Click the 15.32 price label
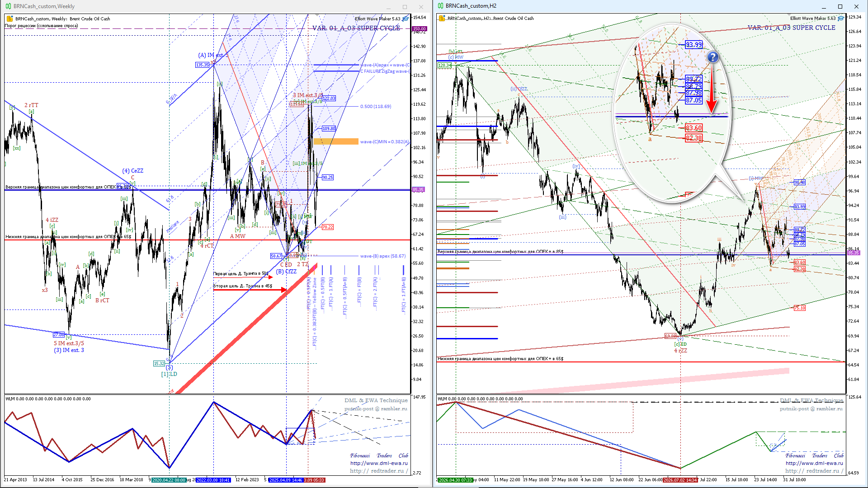 point(159,363)
